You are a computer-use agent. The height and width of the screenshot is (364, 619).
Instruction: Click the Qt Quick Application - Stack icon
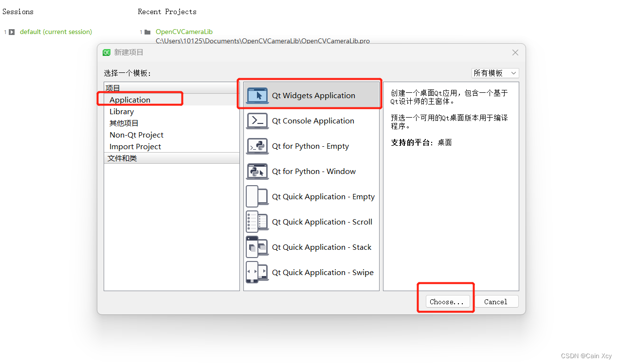coord(257,247)
